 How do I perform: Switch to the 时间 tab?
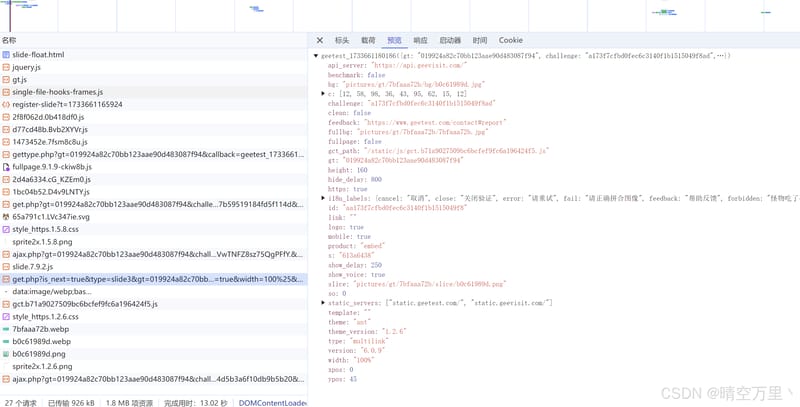[480, 40]
